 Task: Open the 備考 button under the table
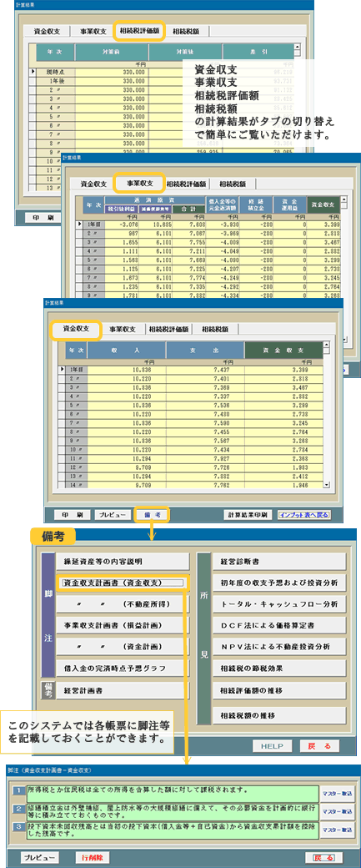[152, 515]
